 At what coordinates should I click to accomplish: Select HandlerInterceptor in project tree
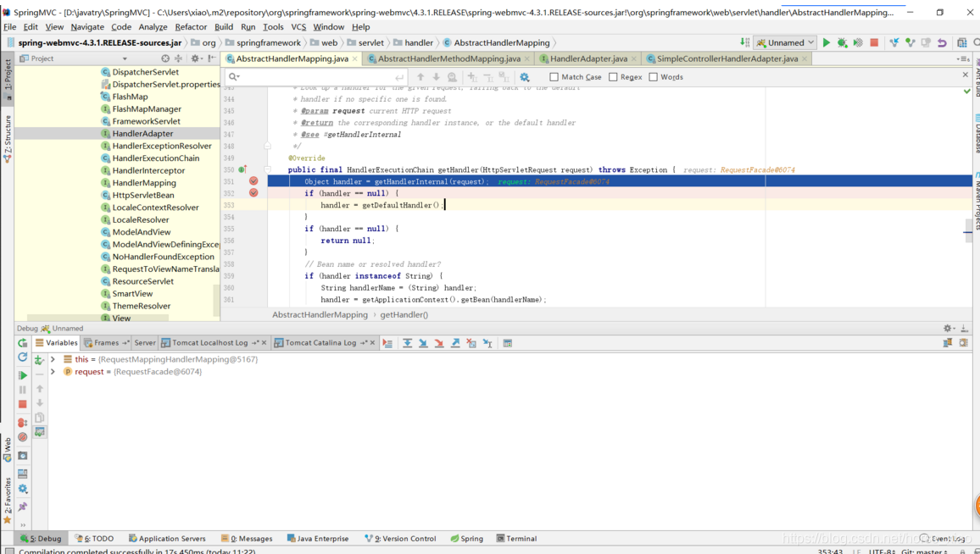[148, 170]
